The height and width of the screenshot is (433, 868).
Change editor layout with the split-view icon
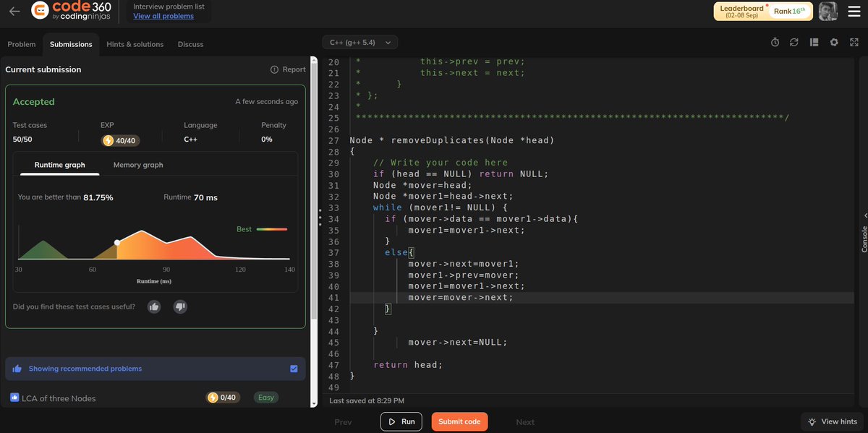813,42
